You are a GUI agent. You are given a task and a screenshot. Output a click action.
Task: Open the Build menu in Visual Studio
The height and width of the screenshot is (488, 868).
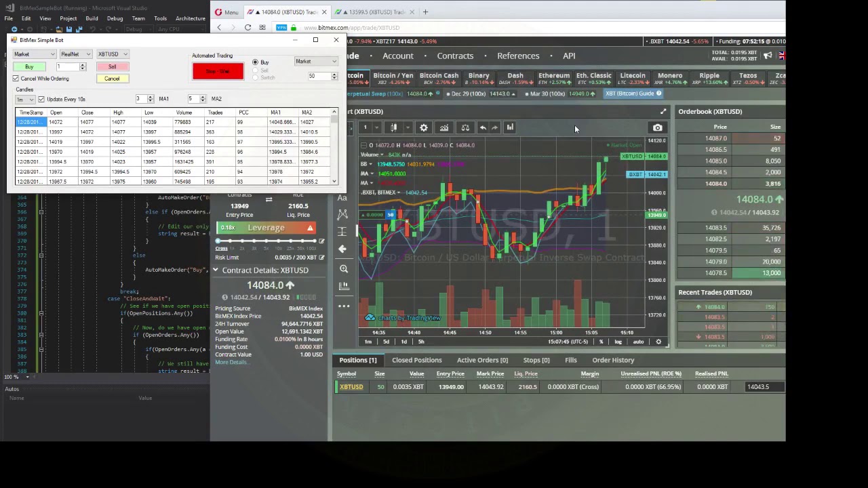click(92, 18)
